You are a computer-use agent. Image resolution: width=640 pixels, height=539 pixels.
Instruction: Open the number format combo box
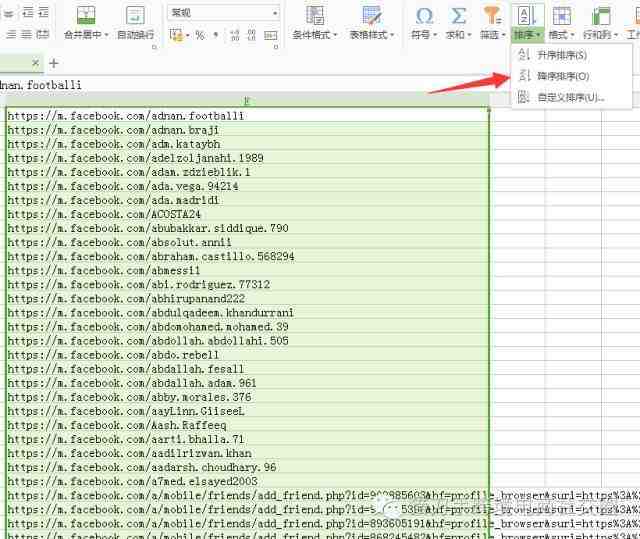click(223, 13)
